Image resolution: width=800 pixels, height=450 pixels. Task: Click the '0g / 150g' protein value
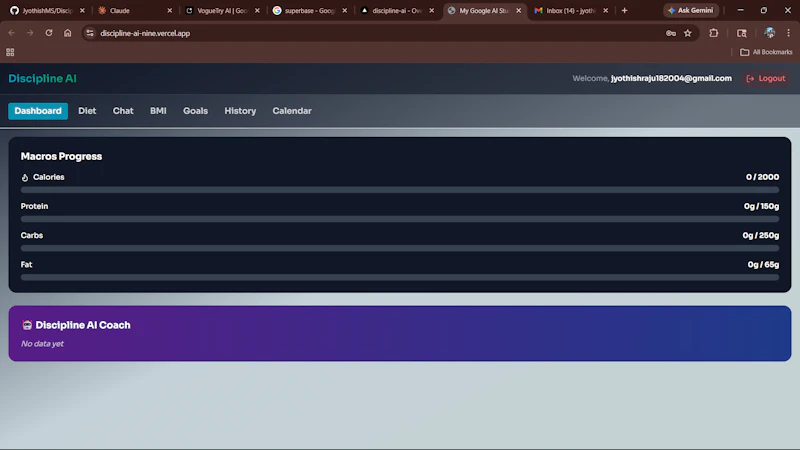point(761,206)
